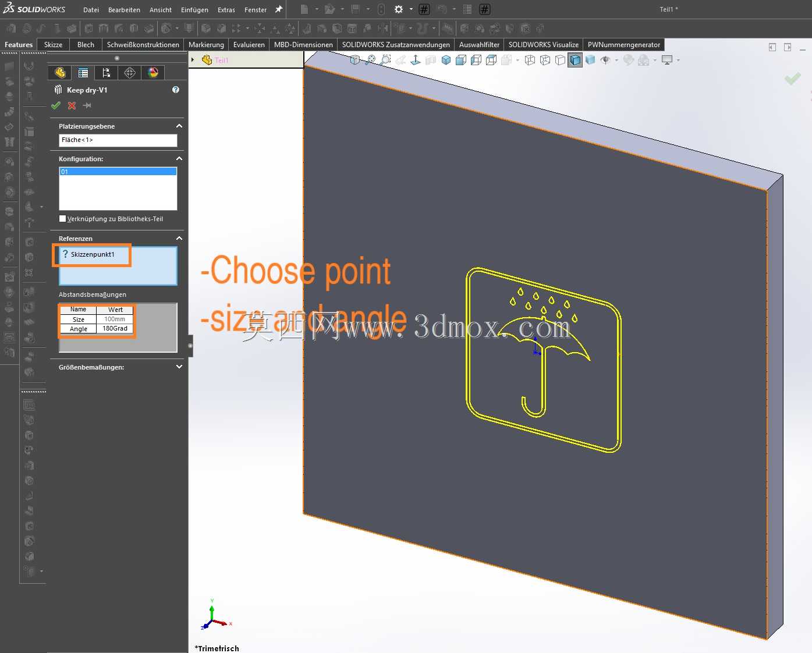Image resolution: width=812 pixels, height=653 pixels.
Task: Expand the Größenbemaßungen section
Action: tap(179, 367)
